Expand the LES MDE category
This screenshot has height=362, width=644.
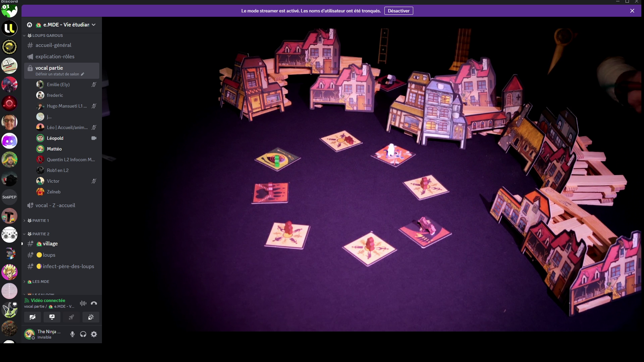(x=41, y=282)
